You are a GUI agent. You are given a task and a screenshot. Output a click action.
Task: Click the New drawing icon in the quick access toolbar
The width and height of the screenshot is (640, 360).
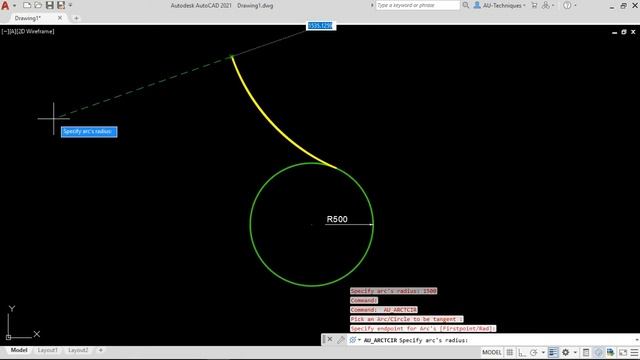click(x=27, y=5)
